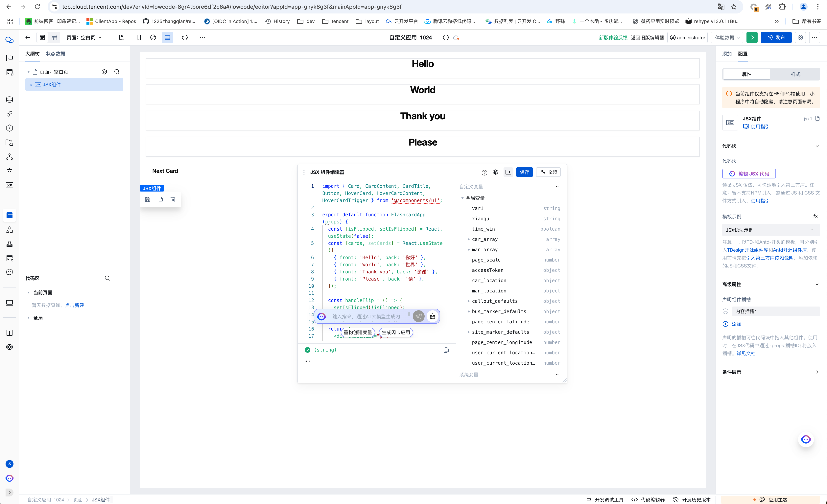Screen dimensions: 827x504
Task: Open the 体验数据 dropdown
Action: 727,38
